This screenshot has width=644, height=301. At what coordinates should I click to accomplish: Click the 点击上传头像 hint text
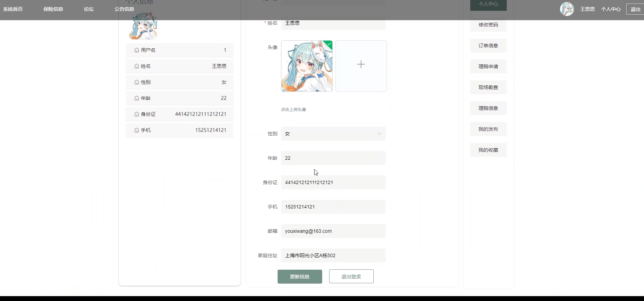(x=294, y=110)
